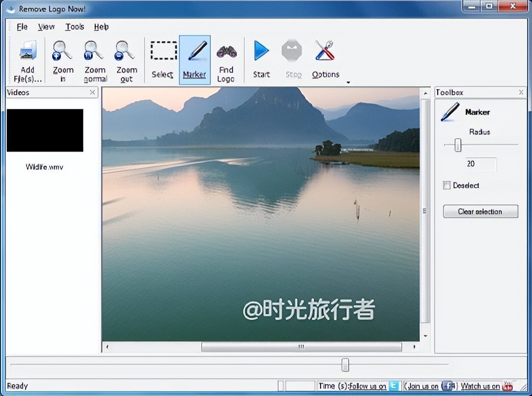Click the Zoom out magnifier icon
The width and height of the screenshot is (532, 396).
[125, 51]
